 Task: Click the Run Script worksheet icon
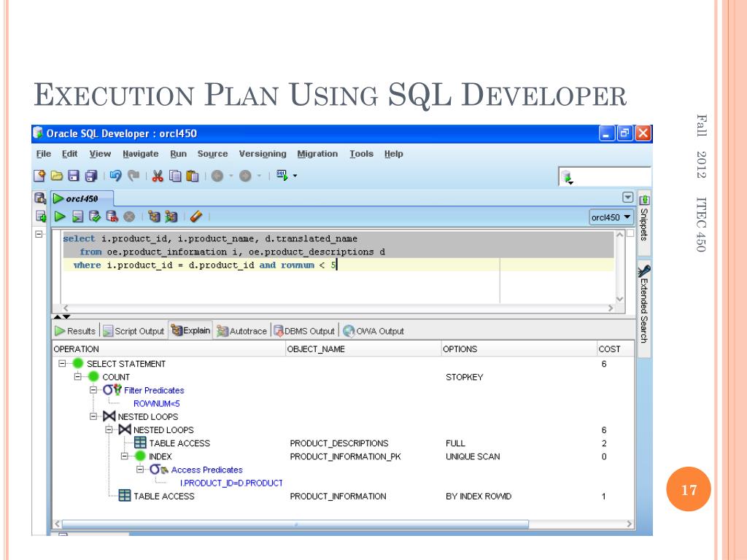pyautogui.click(x=77, y=217)
